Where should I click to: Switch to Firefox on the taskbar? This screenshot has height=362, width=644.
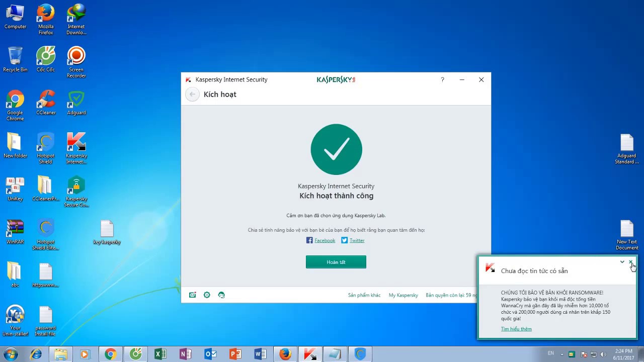[x=285, y=354]
